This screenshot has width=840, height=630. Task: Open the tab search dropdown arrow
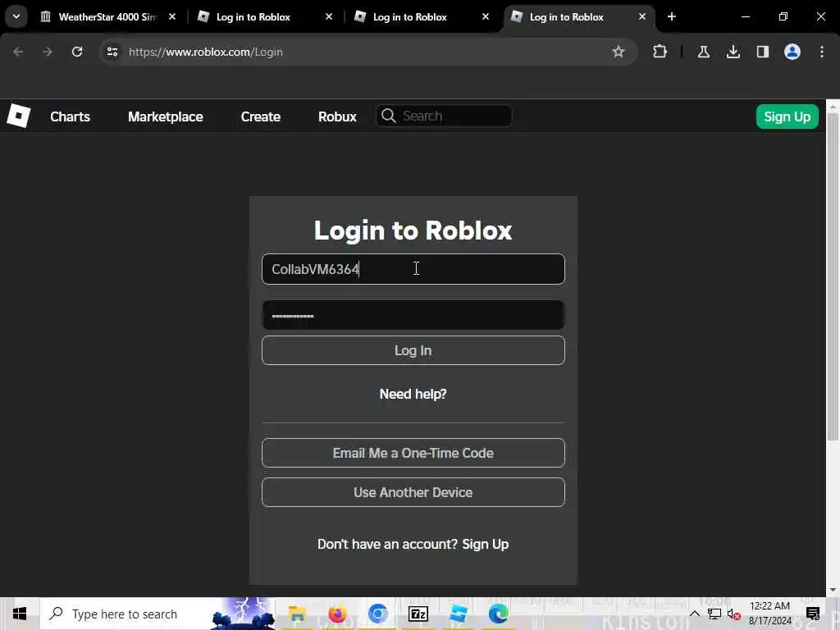point(16,16)
